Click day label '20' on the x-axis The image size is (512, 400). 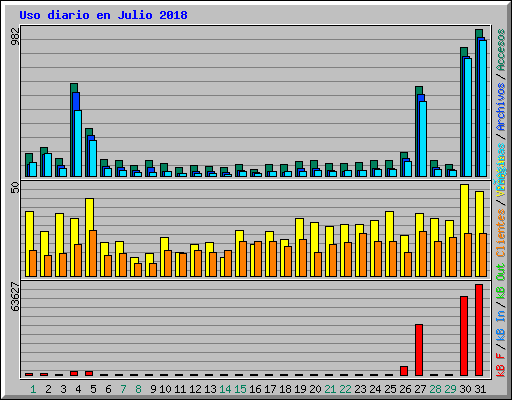pos(315,389)
